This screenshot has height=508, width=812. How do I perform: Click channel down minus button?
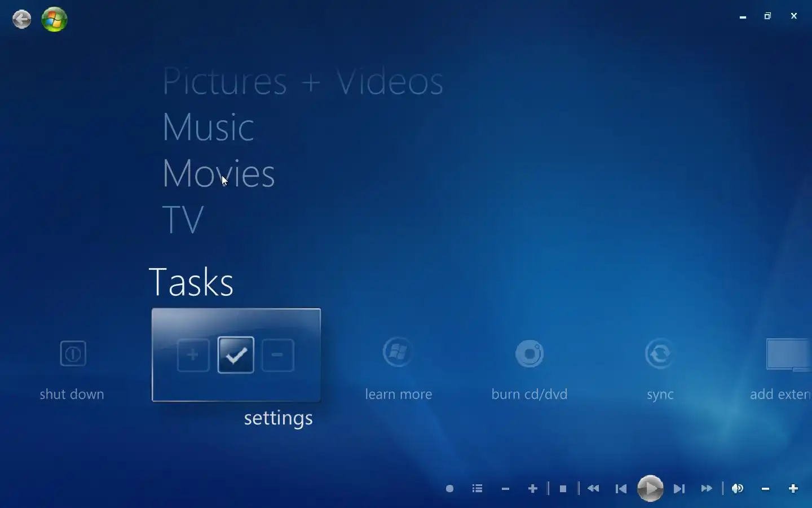click(505, 489)
